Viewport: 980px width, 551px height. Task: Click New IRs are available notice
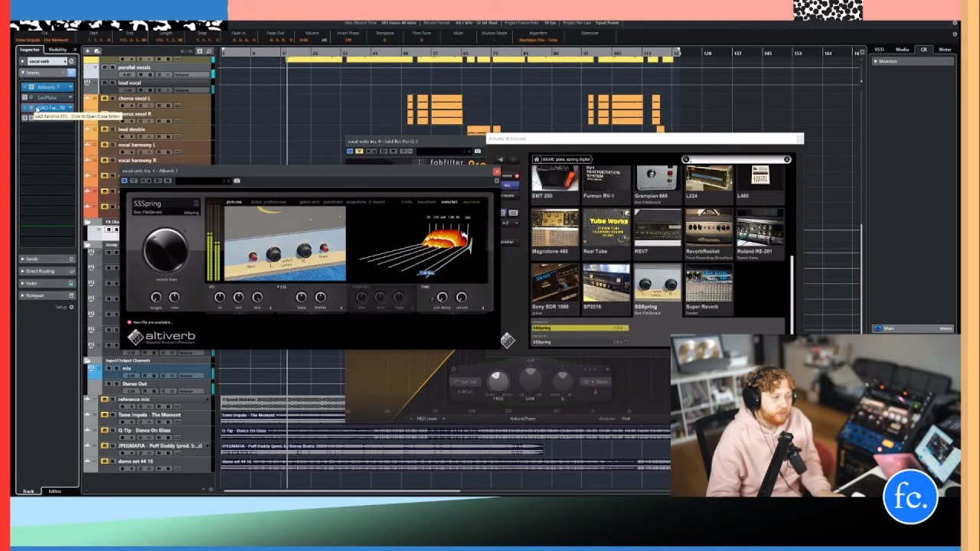tap(152, 322)
